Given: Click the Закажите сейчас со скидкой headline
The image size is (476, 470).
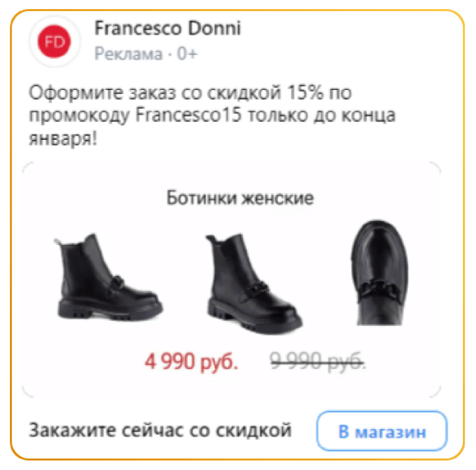Looking at the screenshot, I should pos(160,430).
